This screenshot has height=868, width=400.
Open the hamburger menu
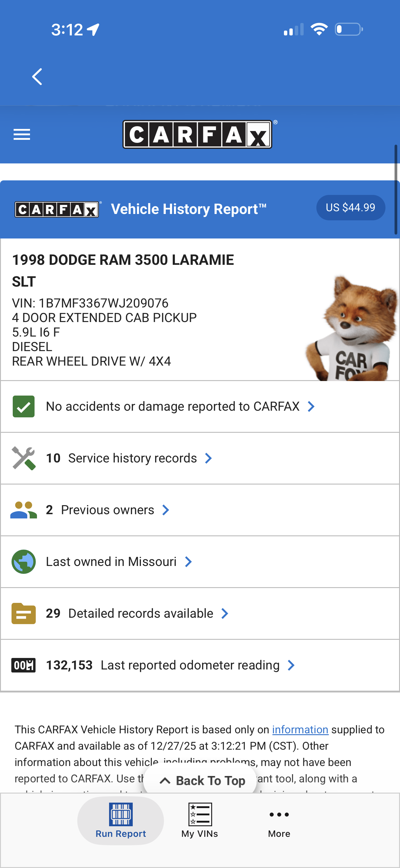pyautogui.click(x=22, y=134)
